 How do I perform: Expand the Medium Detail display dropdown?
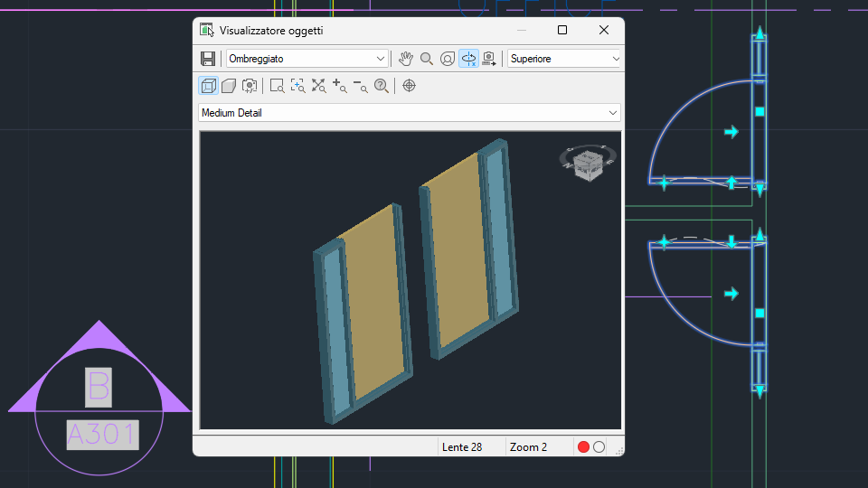[410, 113]
